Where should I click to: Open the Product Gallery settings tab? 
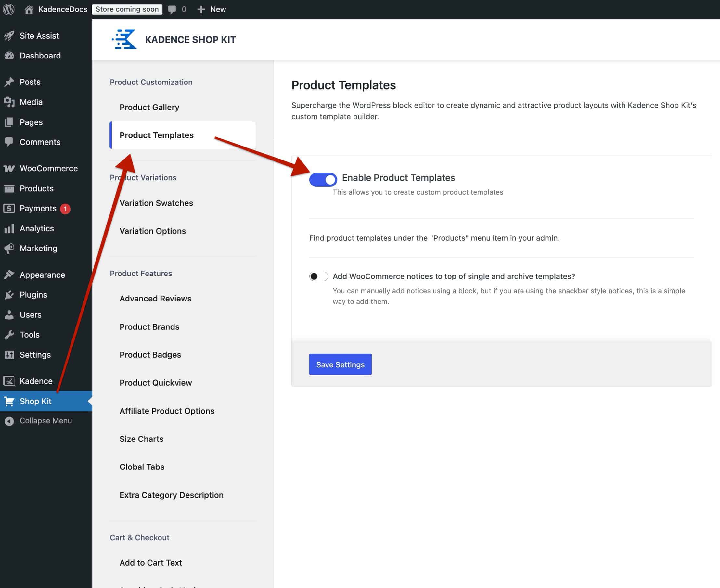point(149,108)
